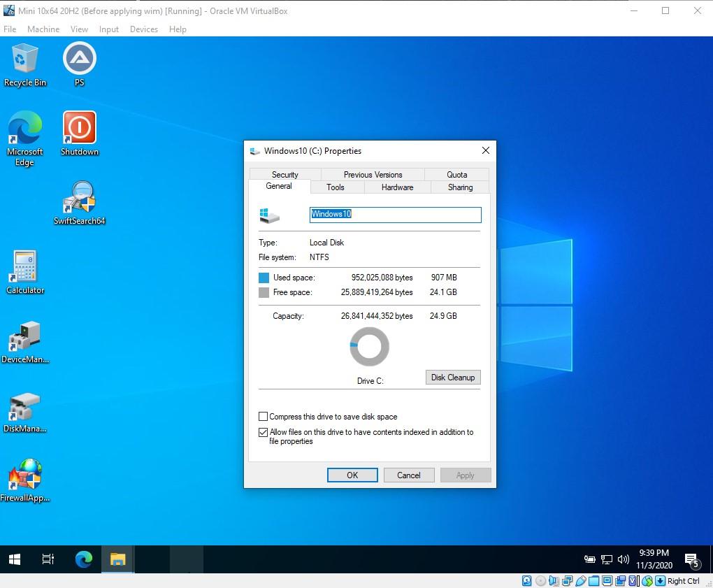The image size is (713, 588).
Task: Click the 'NTFS' file system value
Action: pyautogui.click(x=319, y=257)
